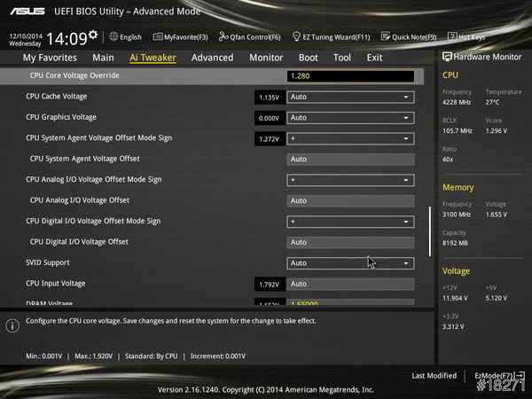532x399 pixels.
Task: Click the Last Modified button
Action: point(434,376)
